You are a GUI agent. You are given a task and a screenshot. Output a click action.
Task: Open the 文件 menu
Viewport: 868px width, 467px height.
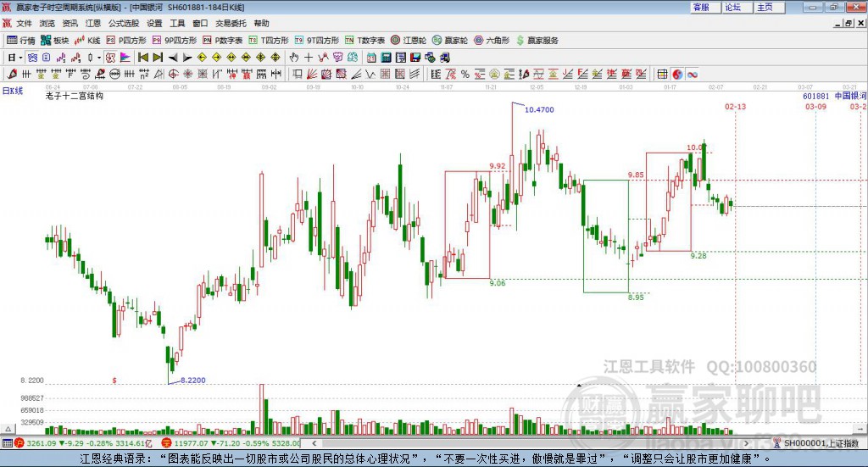click(x=24, y=23)
